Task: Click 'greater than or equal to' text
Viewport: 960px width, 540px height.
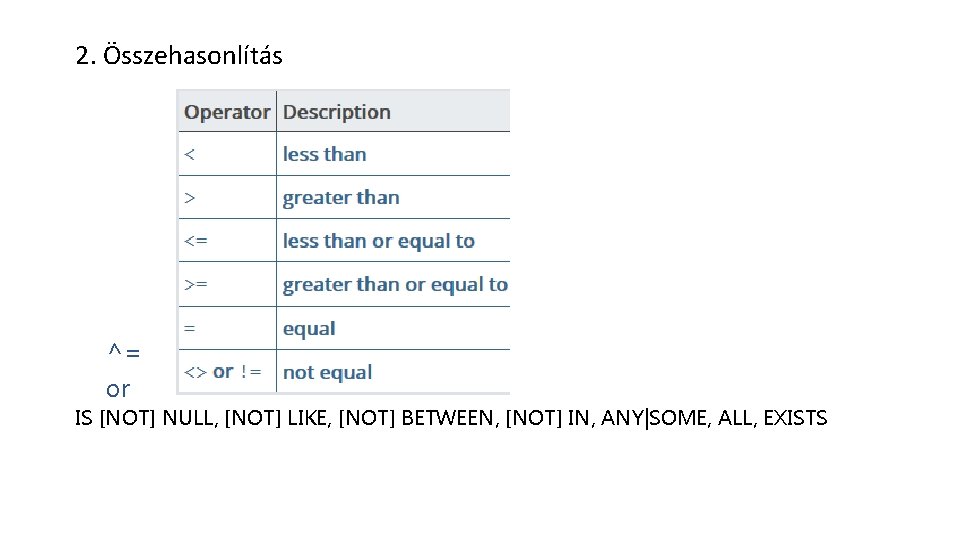Action: pyautogui.click(x=395, y=285)
